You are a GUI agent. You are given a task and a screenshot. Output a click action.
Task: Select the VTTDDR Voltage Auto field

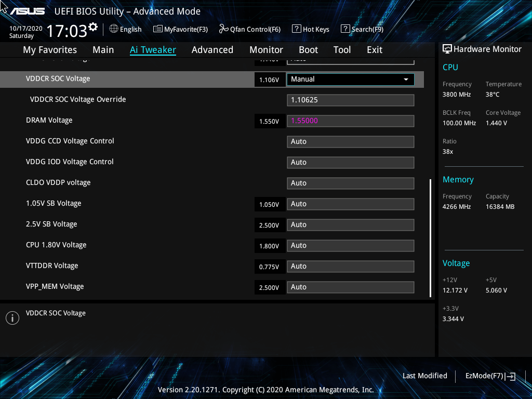click(x=351, y=267)
